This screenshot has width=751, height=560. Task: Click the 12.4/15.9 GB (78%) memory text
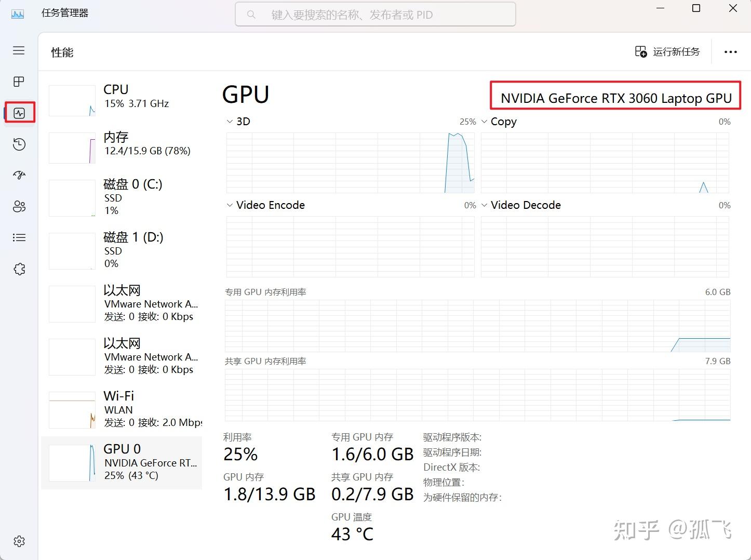coord(147,151)
